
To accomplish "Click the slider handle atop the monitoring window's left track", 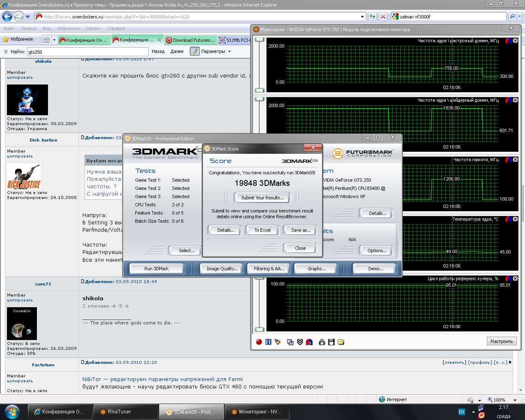I will click(260, 40).
